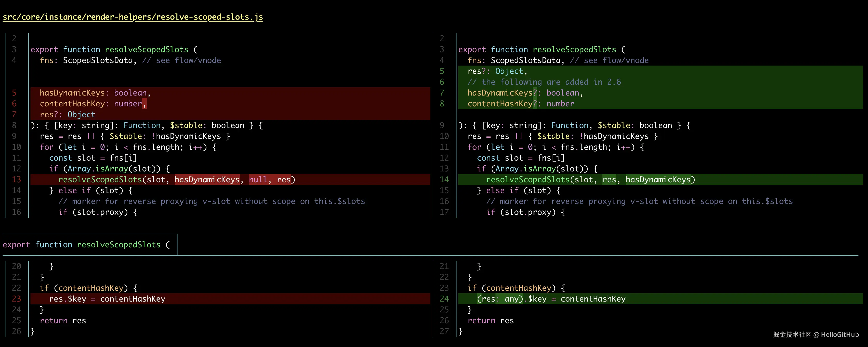Click the highlighted null argument on left
Screen dimensions: 868x347
point(258,179)
